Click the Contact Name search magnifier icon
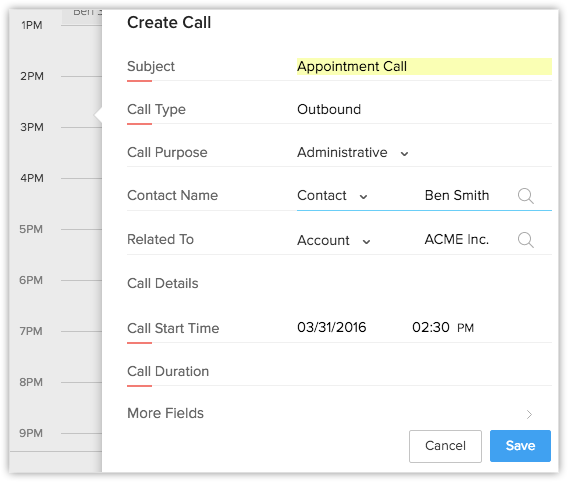This screenshot has height=482, width=568. pyautogui.click(x=525, y=196)
